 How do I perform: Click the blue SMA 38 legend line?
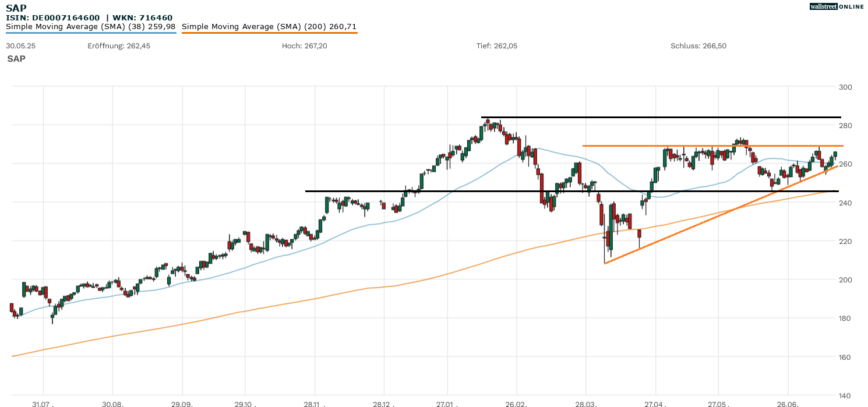[x=90, y=33]
